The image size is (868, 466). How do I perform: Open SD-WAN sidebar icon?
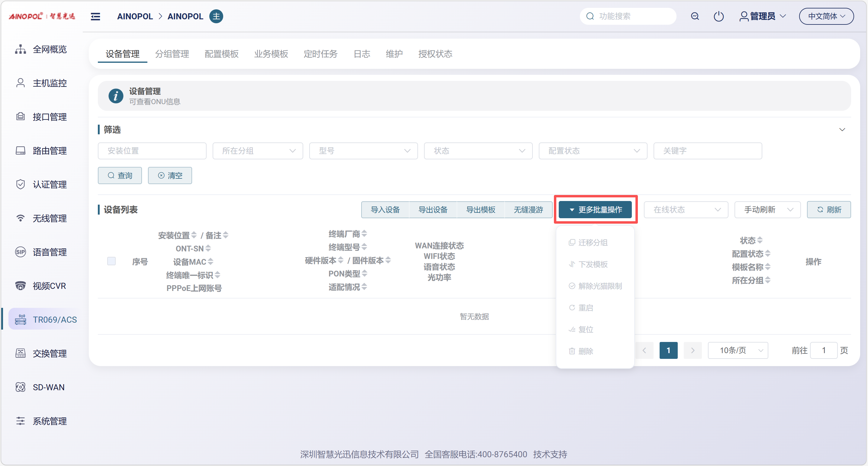point(20,387)
